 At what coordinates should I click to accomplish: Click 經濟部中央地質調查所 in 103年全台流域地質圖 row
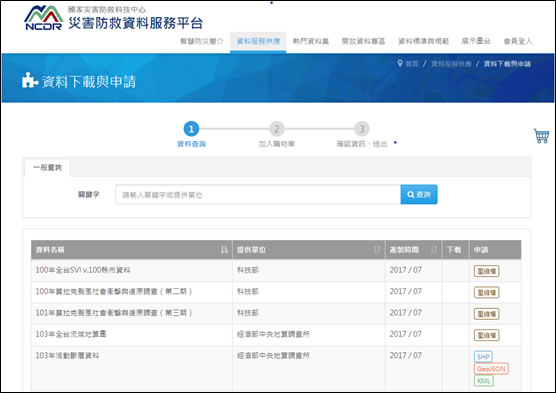(x=273, y=334)
